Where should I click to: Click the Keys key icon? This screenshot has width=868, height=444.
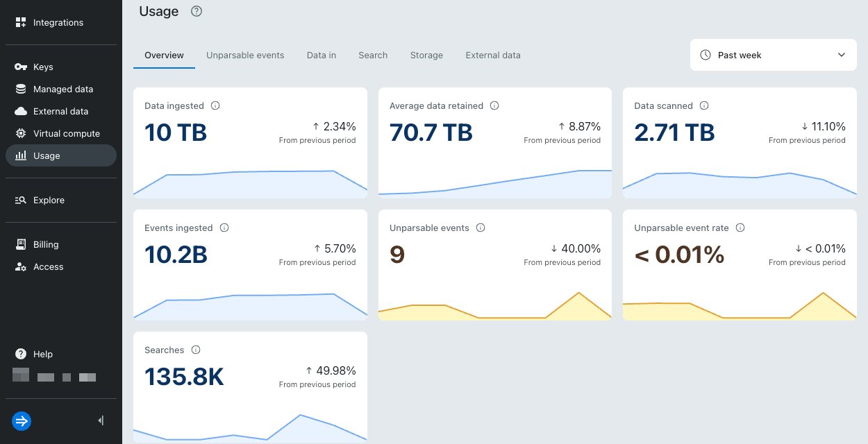click(x=21, y=67)
